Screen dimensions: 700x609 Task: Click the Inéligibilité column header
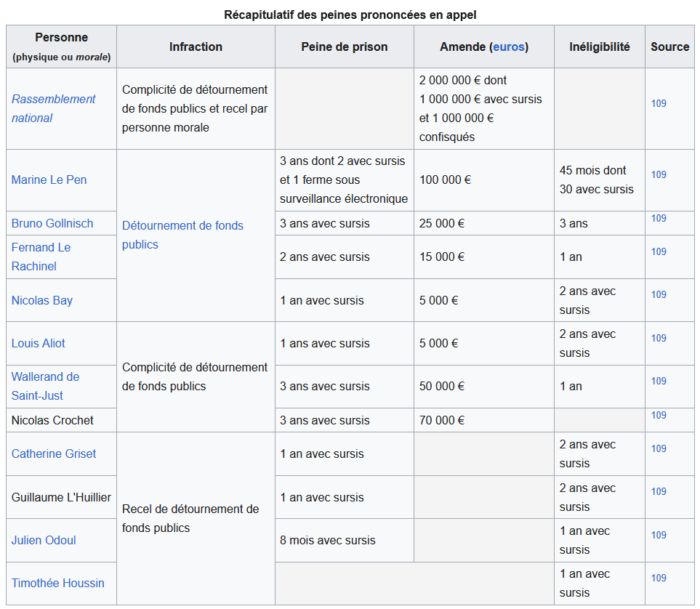coord(600,47)
